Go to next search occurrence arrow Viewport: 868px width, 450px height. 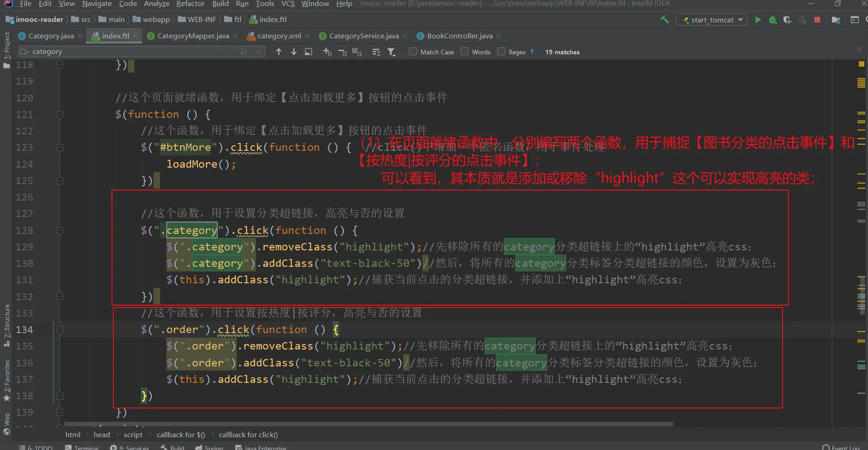294,52
